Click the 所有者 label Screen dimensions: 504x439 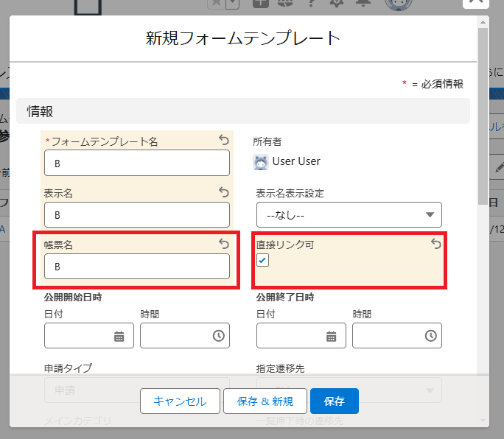267,141
